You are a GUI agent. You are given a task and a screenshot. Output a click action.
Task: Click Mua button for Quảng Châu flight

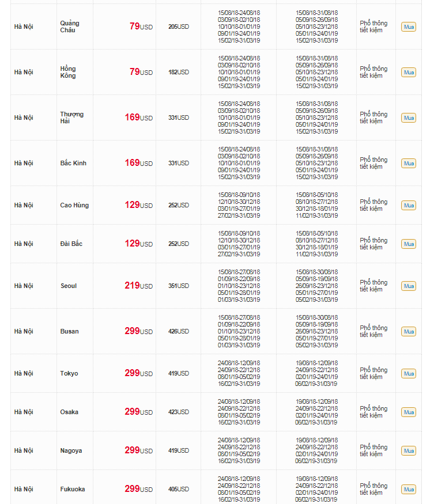[x=408, y=27]
